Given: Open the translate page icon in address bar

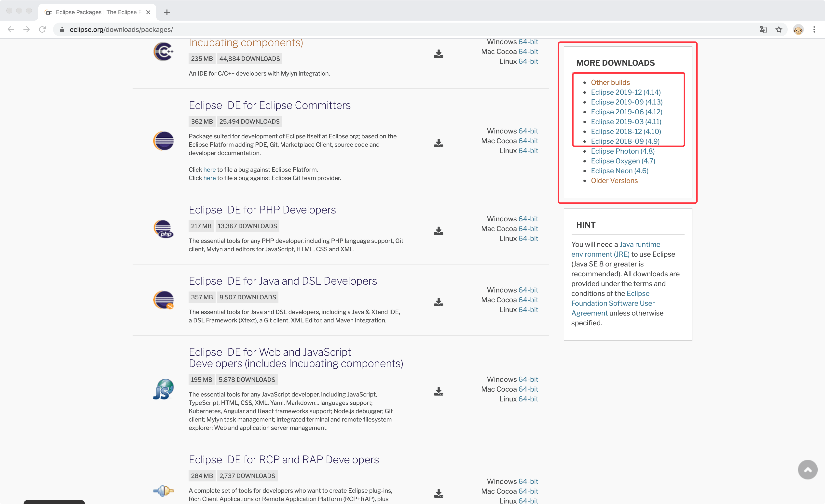Looking at the screenshot, I should pyautogui.click(x=763, y=29).
